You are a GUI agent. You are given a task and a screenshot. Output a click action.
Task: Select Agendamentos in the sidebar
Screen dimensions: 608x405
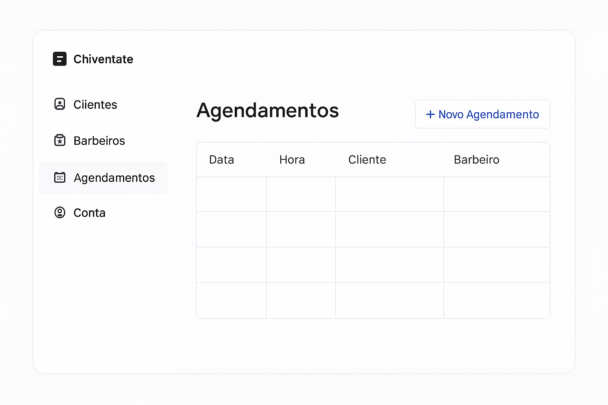pyautogui.click(x=114, y=177)
